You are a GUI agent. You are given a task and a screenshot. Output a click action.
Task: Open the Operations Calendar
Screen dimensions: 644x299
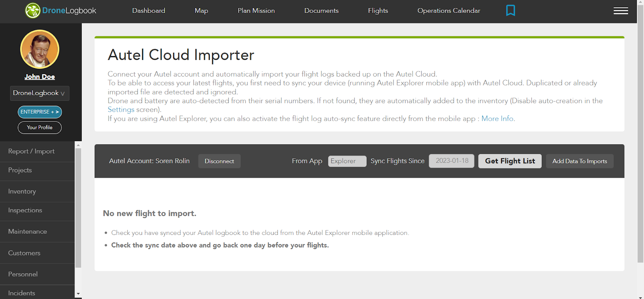pos(449,10)
